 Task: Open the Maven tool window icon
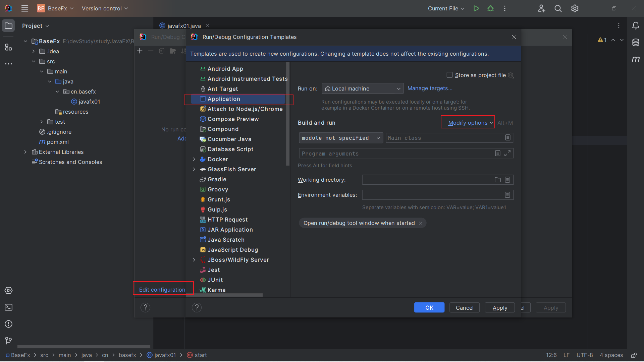pyautogui.click(x=636, y=59)
